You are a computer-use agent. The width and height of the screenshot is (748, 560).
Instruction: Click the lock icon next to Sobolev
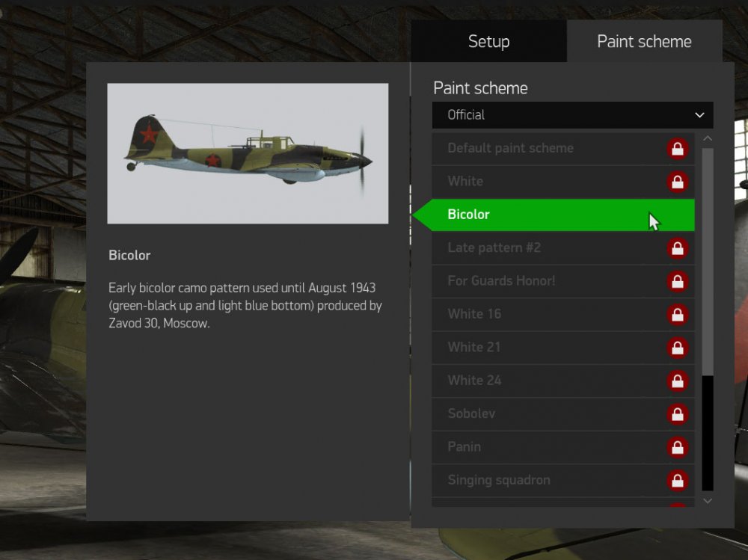coord(678,414)
